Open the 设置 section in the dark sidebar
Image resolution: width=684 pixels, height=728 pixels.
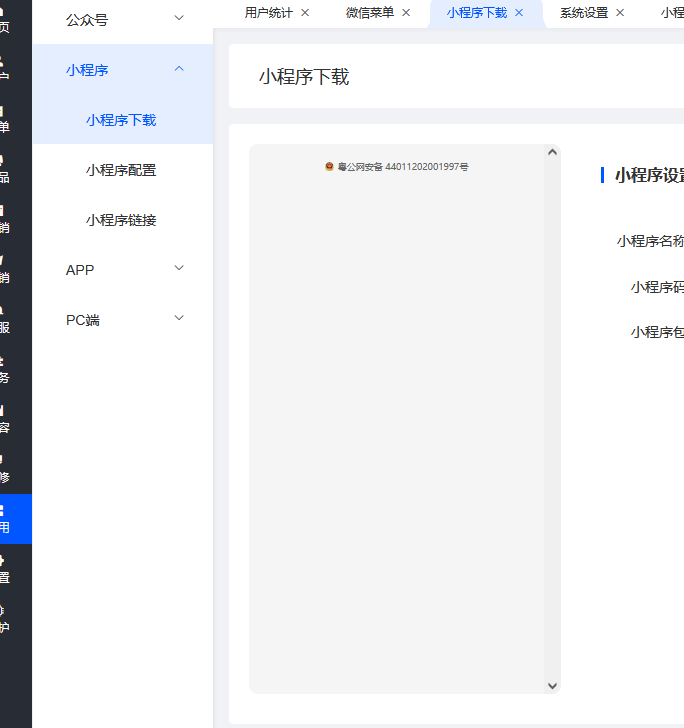point(8,568)
